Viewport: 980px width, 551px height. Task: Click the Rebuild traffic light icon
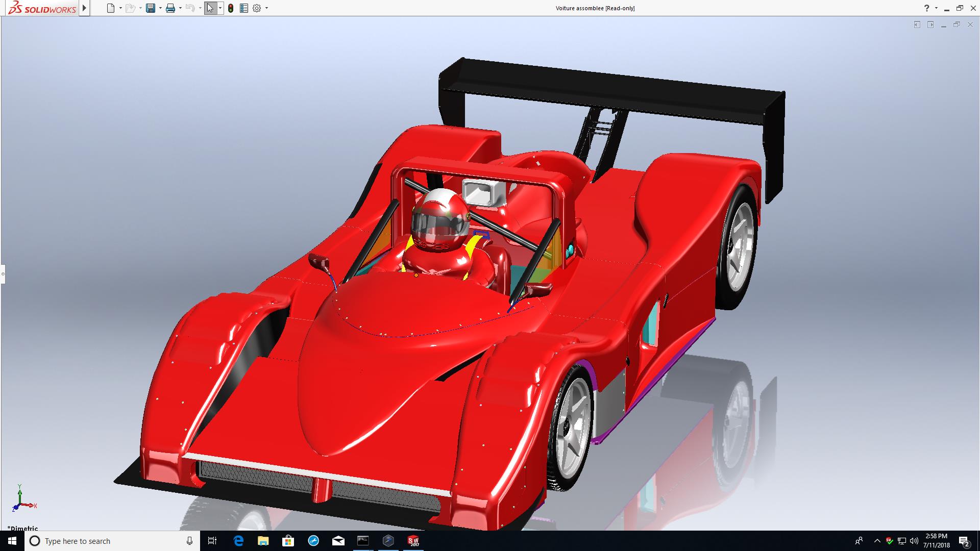(x=231, y=8)
